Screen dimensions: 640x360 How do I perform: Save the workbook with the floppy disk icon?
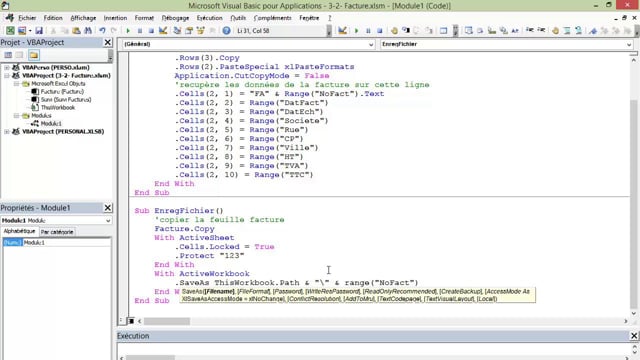point(39,31)
